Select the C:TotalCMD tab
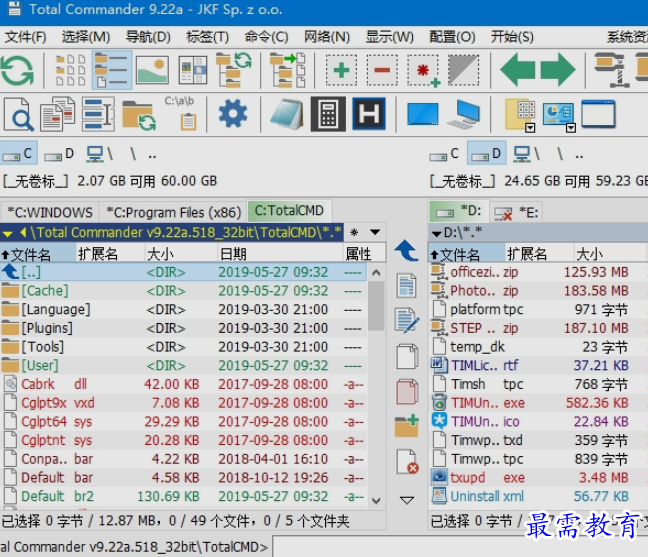The height and width of the screenshot is (557, 648). point(289,211)
